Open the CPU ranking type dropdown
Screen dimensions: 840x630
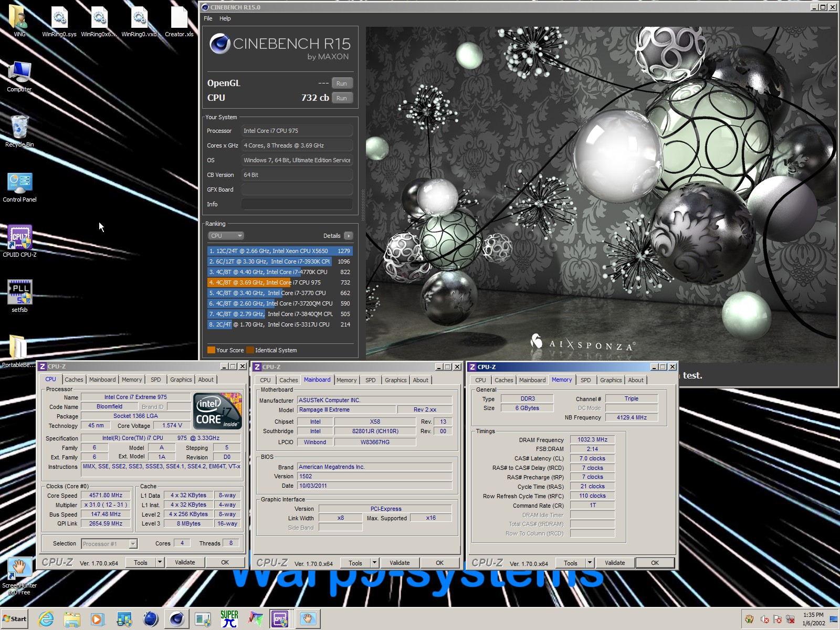pos(226,236)
